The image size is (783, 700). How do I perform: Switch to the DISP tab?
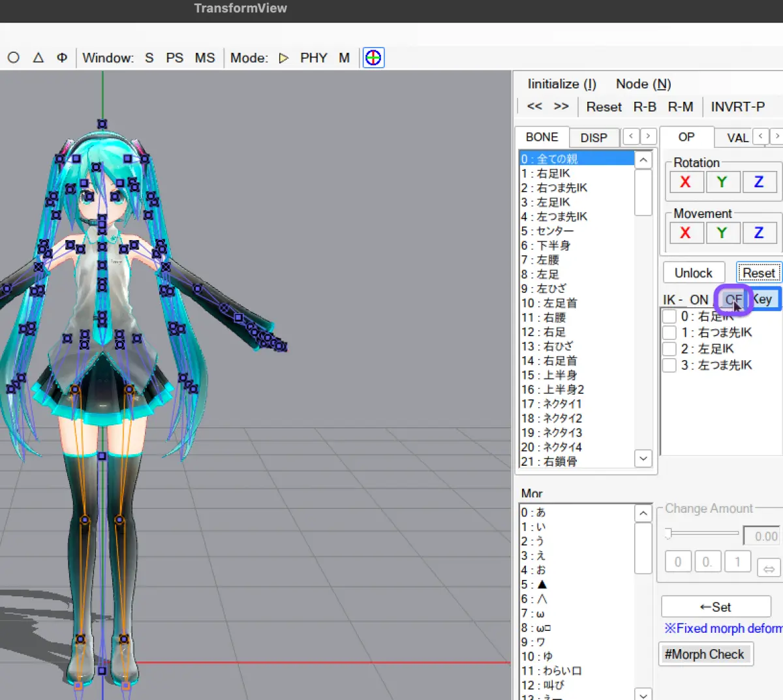(x=594, y=138)
